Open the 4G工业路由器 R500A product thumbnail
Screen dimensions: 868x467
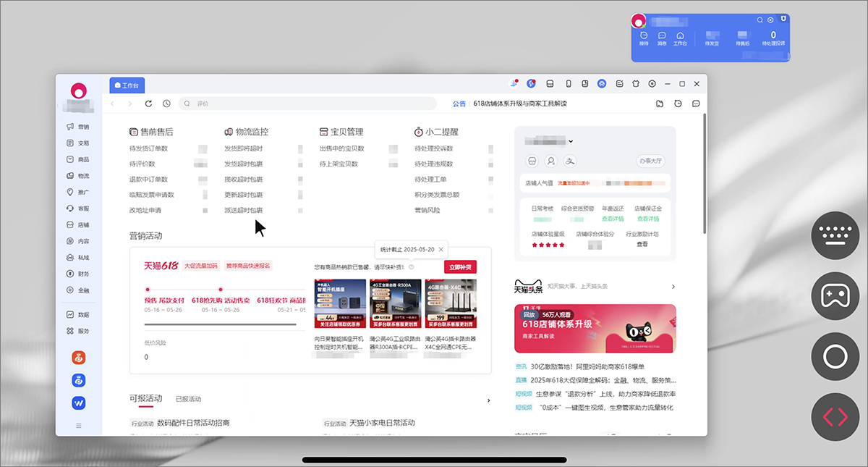pyautogui.click(x=395, y=304)
